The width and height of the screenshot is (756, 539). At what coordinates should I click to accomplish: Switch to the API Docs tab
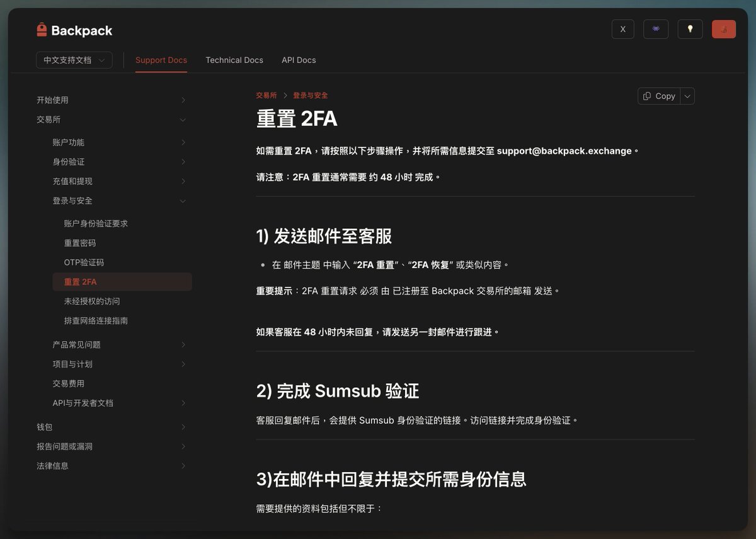click(x=299, y=60)
